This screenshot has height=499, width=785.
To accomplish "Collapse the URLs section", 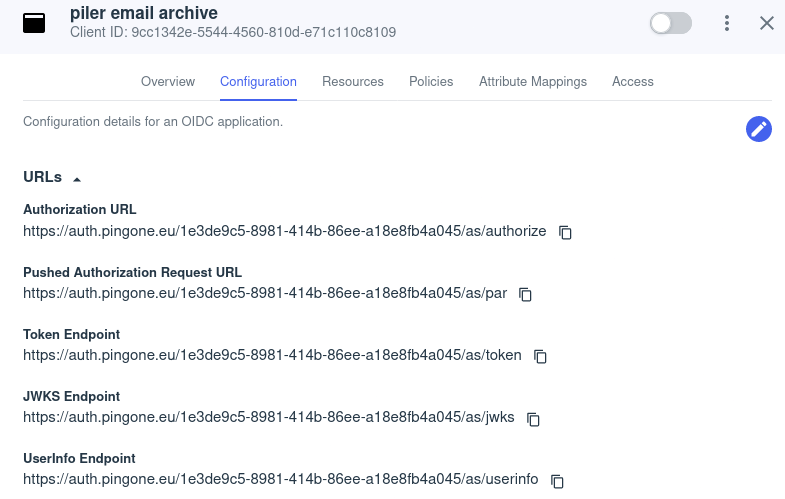I will click(77, 178).
